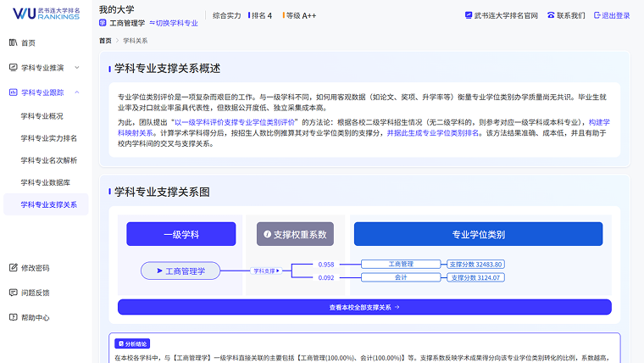This screenshot has width=644, height=363.
Task: Select the 工商管理学 discipline node
Action: tap(180, 271)
